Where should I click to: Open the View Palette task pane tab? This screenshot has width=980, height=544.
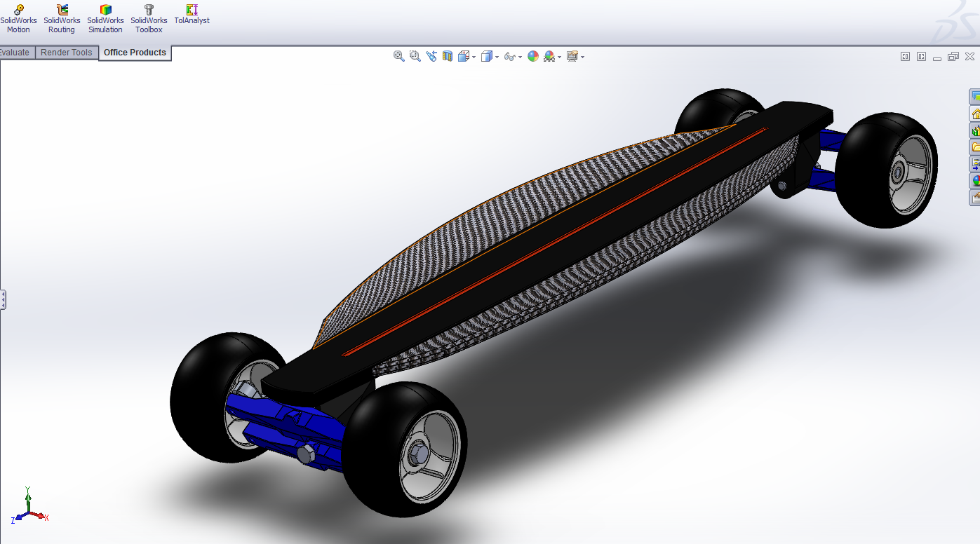pos(975,164)
